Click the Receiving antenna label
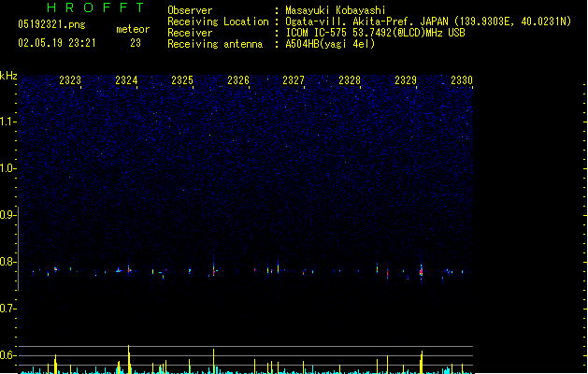 (x=215, y=44)
